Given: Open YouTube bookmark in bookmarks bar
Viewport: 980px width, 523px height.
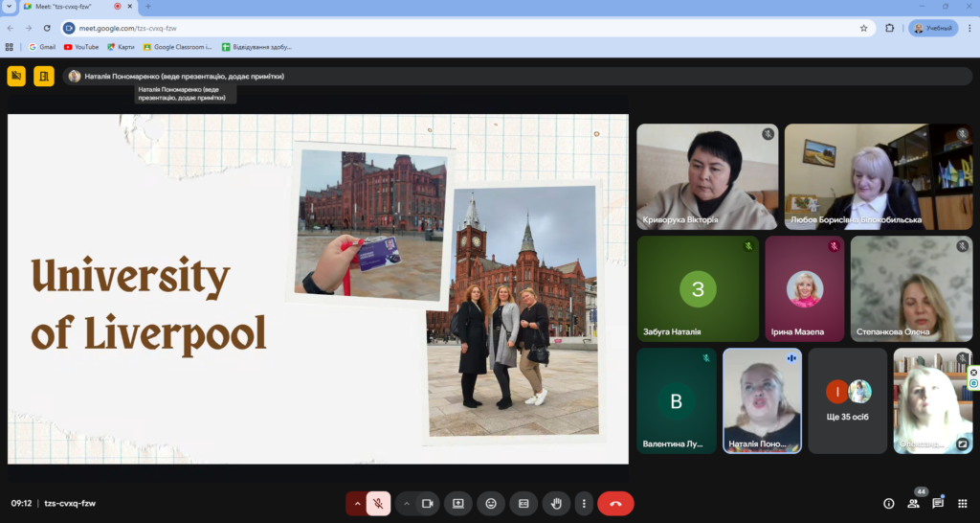Looking at the screenshot, I should [81, 47].
